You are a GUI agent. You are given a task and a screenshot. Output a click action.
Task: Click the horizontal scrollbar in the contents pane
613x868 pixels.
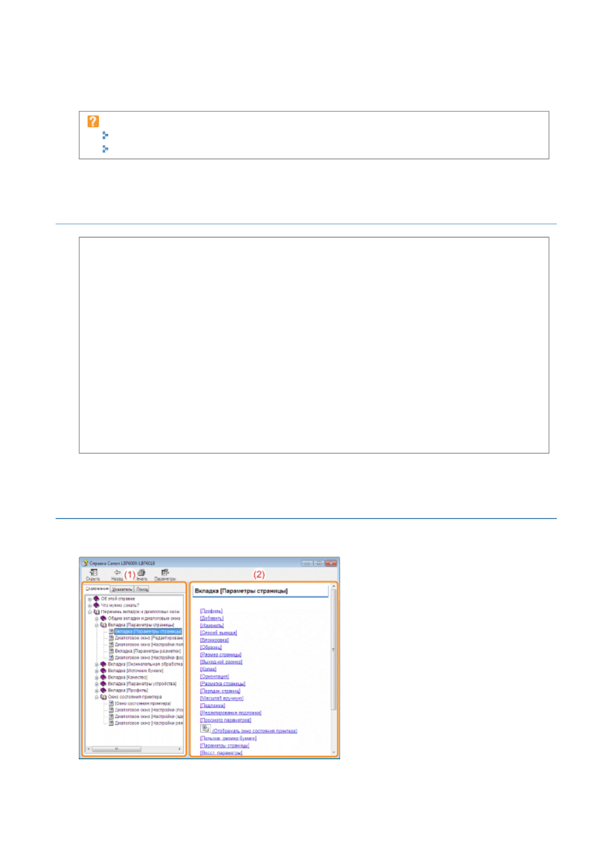(x=116, y=749)
